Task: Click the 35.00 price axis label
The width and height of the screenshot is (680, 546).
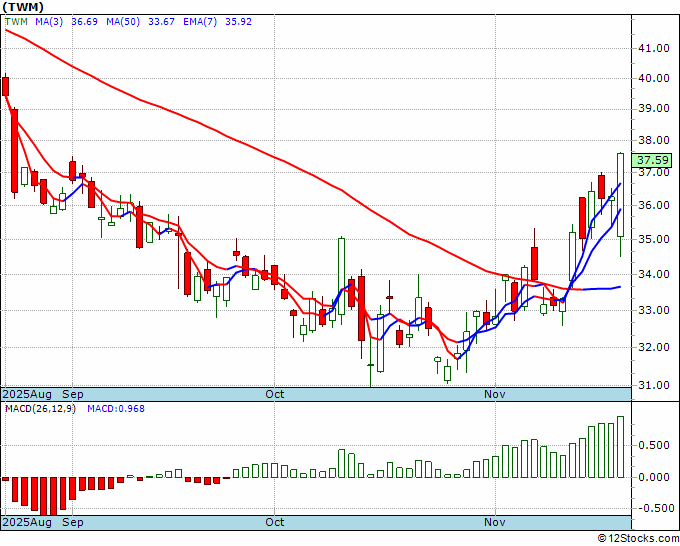Action: [x=654, y=239]
